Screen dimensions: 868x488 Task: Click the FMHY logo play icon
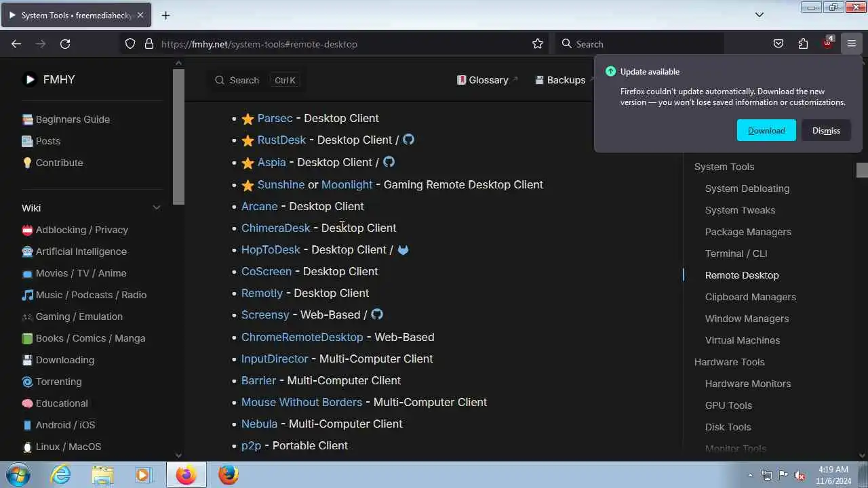[x=30, y=79]
